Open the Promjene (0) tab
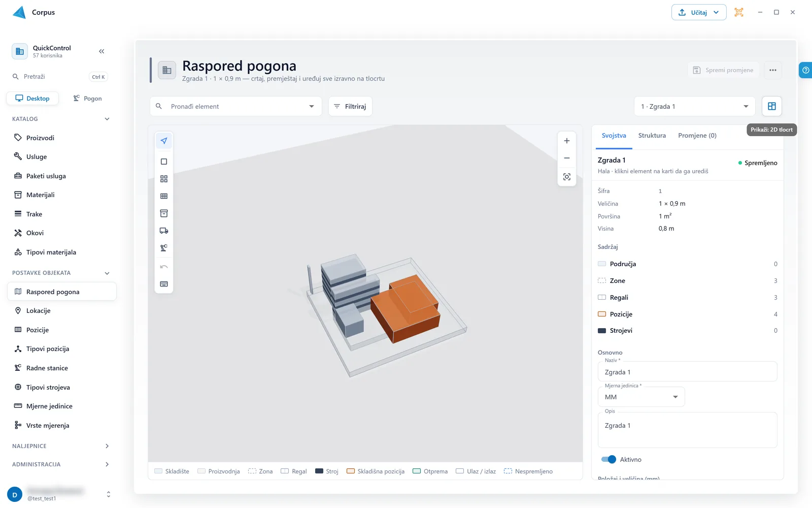Screen dimensions: 812x508 point(697,136)
